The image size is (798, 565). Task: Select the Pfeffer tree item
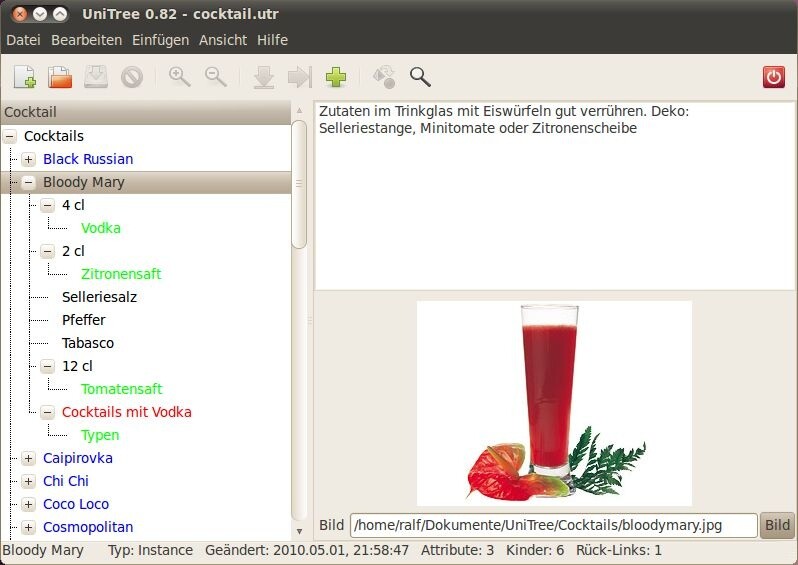84,320
